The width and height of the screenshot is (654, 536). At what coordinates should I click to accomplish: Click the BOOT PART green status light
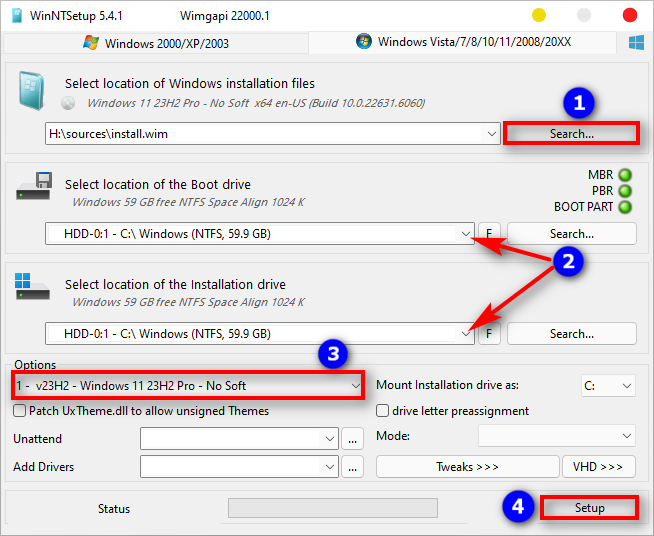625,207
